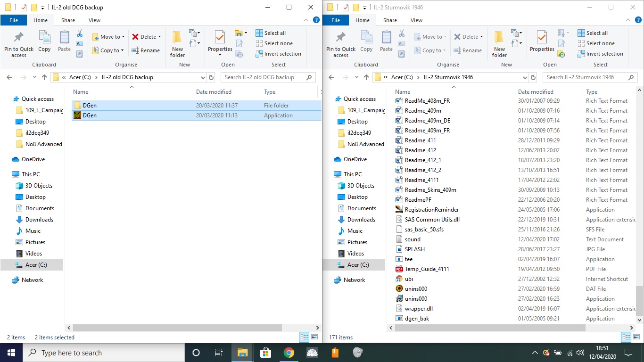This screenshot has width=644, height=362.
Task: Click notification center icon on taskbar
Action: [628, 353]
